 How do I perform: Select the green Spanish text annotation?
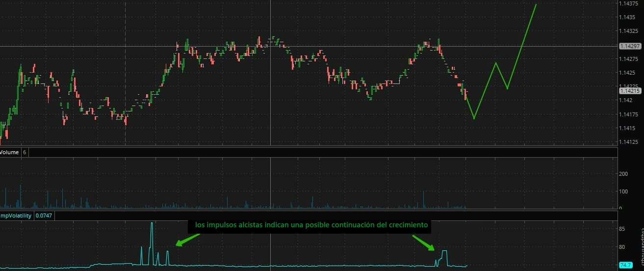(x=312, y=225)
